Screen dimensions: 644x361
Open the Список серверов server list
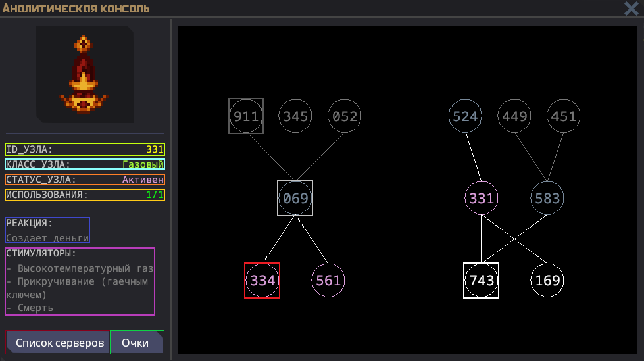pos(59,343)
